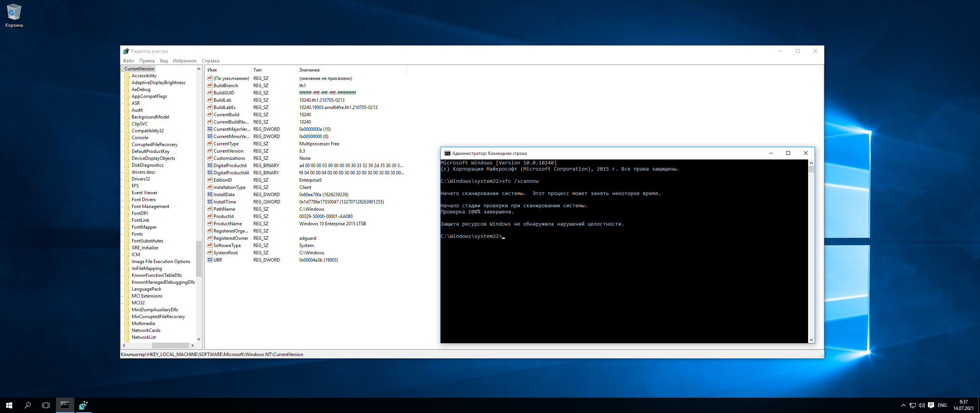Click the Registry Editor title bar icon

[x=126, y=51]
